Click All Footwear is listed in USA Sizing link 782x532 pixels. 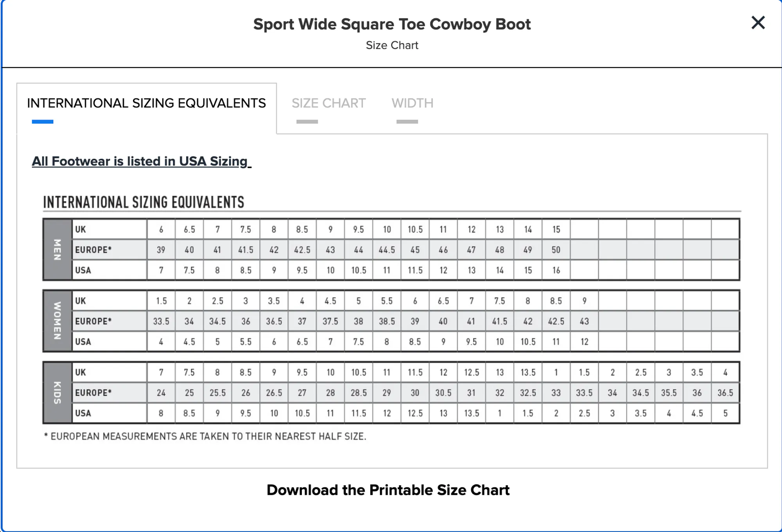pyautogui.click(x=141, y=161)
